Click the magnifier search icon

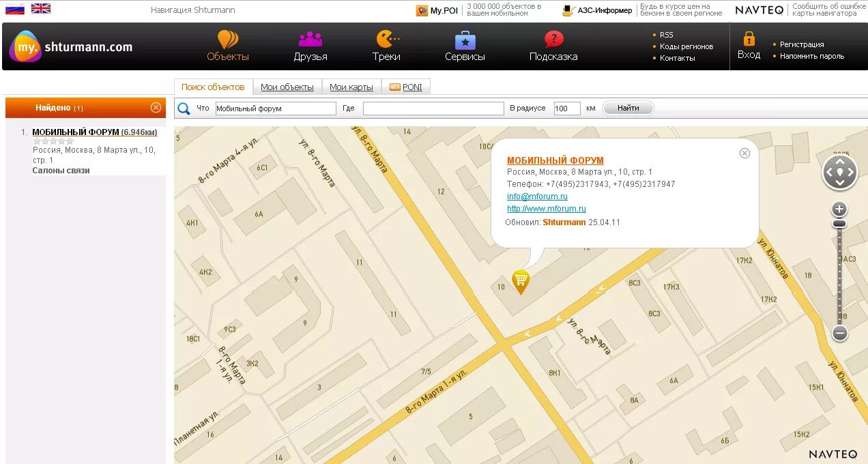(x=184, y=108)
